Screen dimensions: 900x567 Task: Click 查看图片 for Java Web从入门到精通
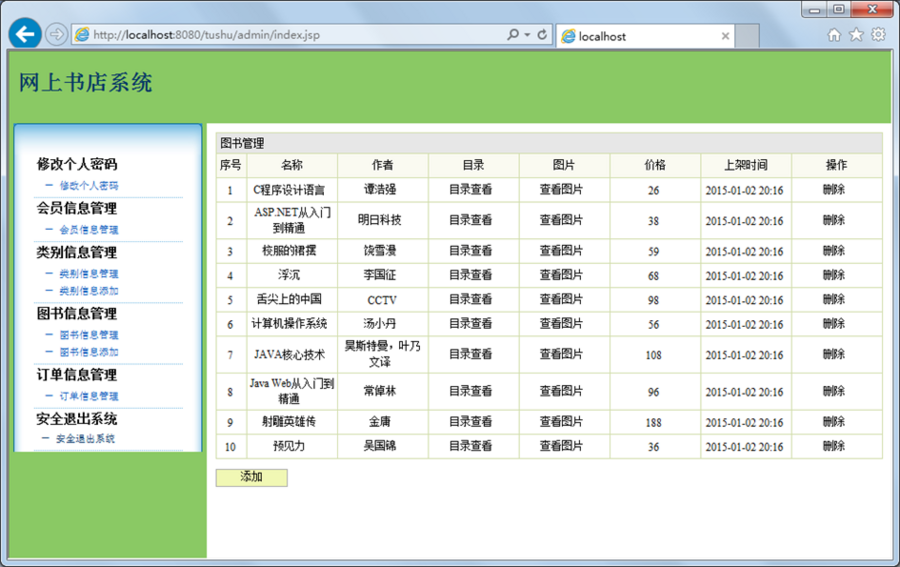(561, 391)
